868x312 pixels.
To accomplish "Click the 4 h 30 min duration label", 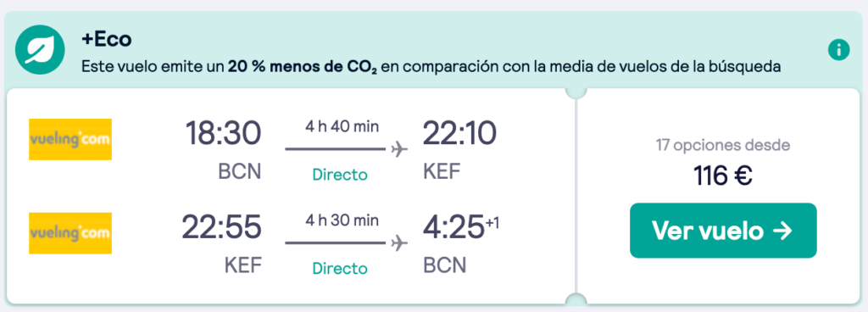I will coord(342,220).
